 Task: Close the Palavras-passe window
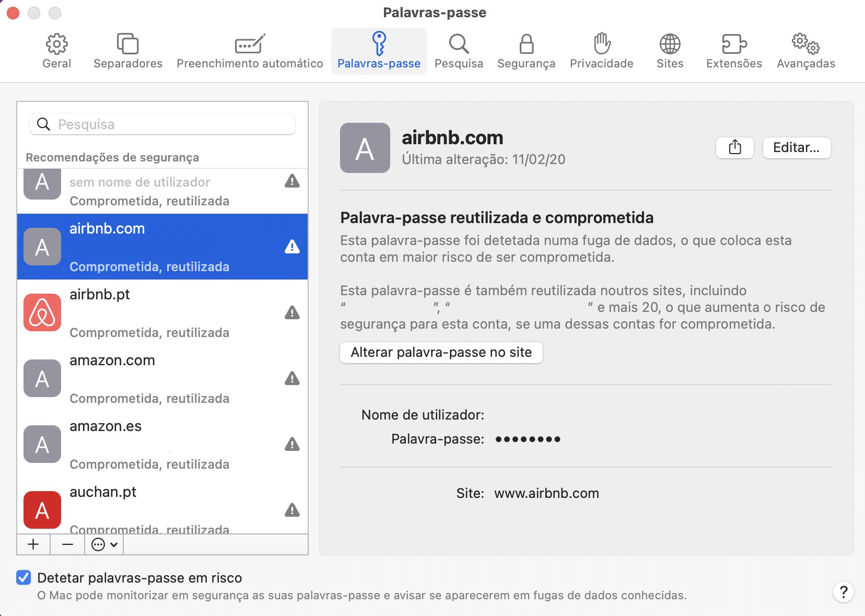click(x=13, y=13)
